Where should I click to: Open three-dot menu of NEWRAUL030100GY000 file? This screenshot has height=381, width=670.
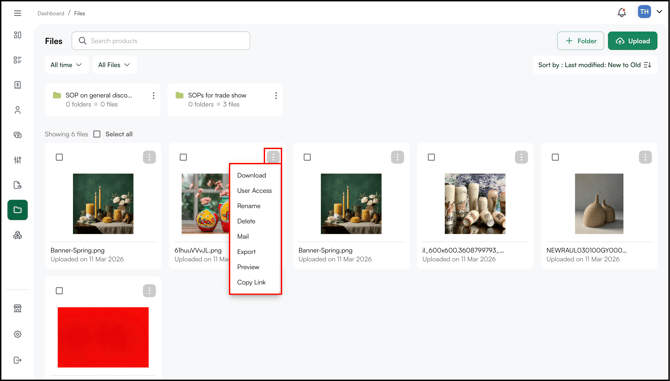(645, 158)
